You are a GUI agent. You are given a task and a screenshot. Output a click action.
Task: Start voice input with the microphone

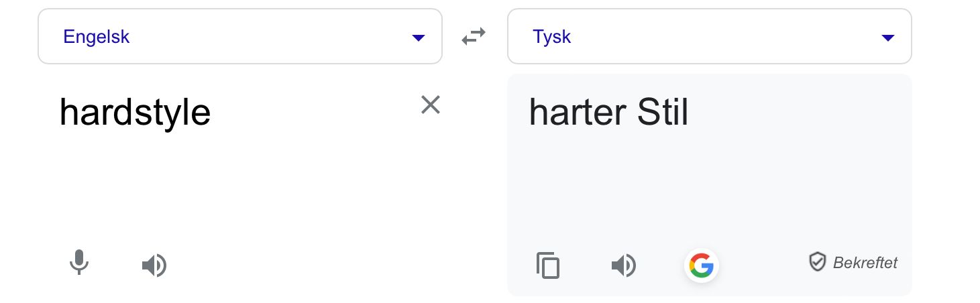(x=79, y=263)
